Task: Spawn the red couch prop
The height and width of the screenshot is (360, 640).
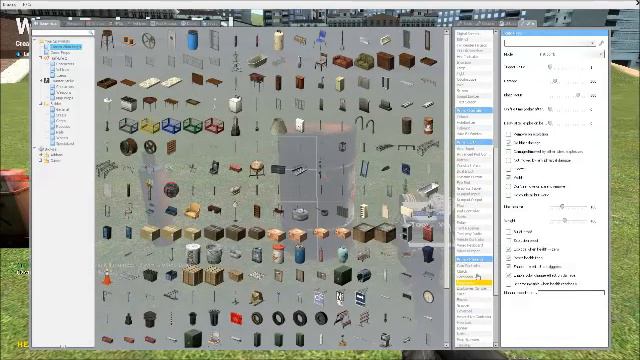Action: click(x=342, y=62)
